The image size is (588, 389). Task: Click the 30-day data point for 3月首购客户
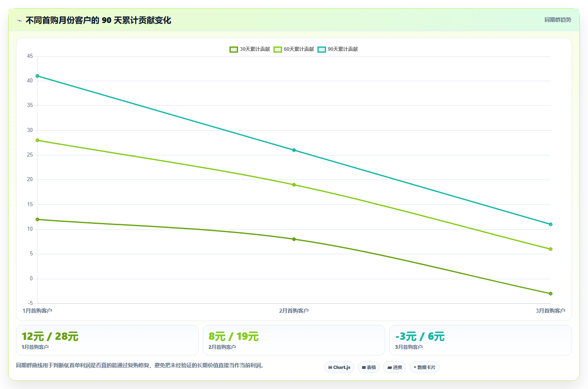tap(550, 293)
